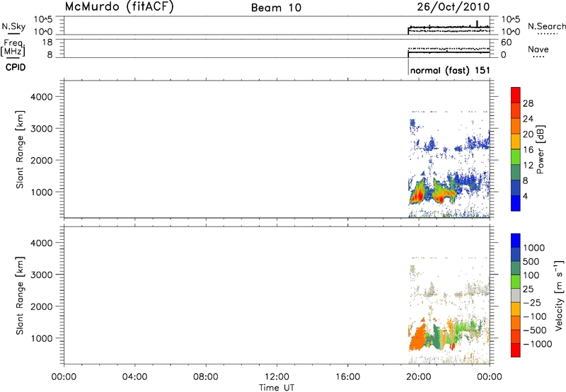Click the 4 tick label on Power colorbar
The image size is (566, 392).
tap(525, 196)
